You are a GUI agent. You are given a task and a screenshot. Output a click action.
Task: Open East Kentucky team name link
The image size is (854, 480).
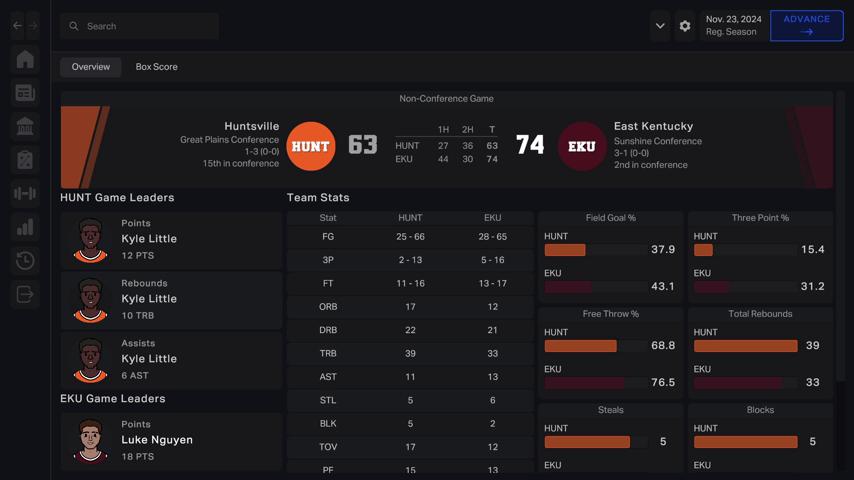[x=653, y=126]
